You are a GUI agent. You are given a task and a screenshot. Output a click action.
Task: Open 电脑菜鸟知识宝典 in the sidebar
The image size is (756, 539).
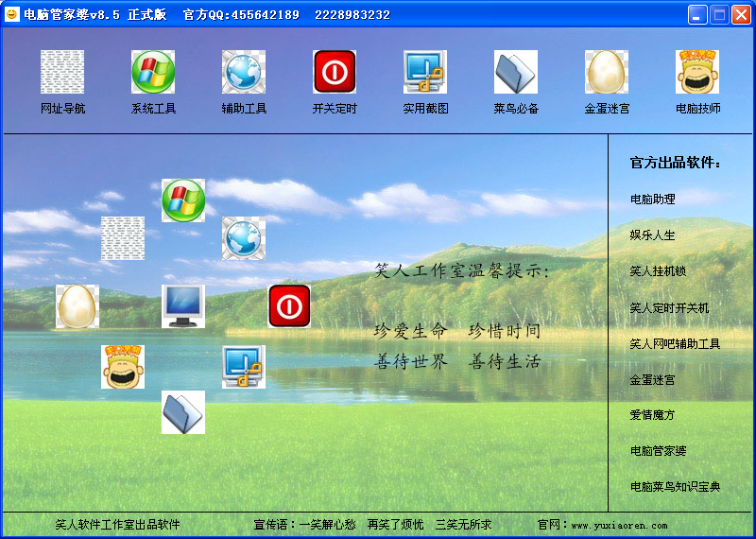(675, 487)
